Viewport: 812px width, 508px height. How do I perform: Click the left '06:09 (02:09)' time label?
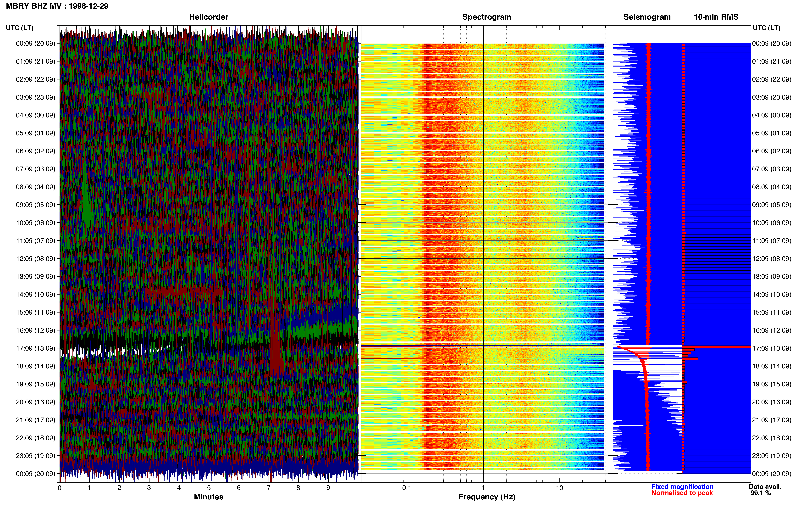[36, 151]
